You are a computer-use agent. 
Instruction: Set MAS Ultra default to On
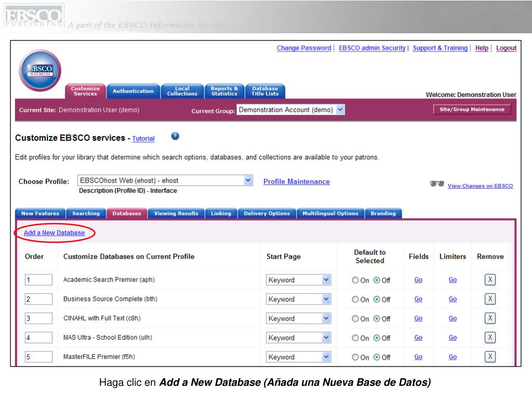[355, 338]
